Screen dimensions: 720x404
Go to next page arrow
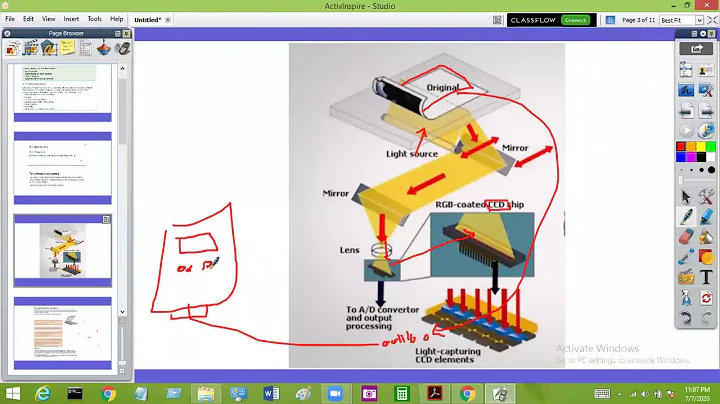(706, 111)
